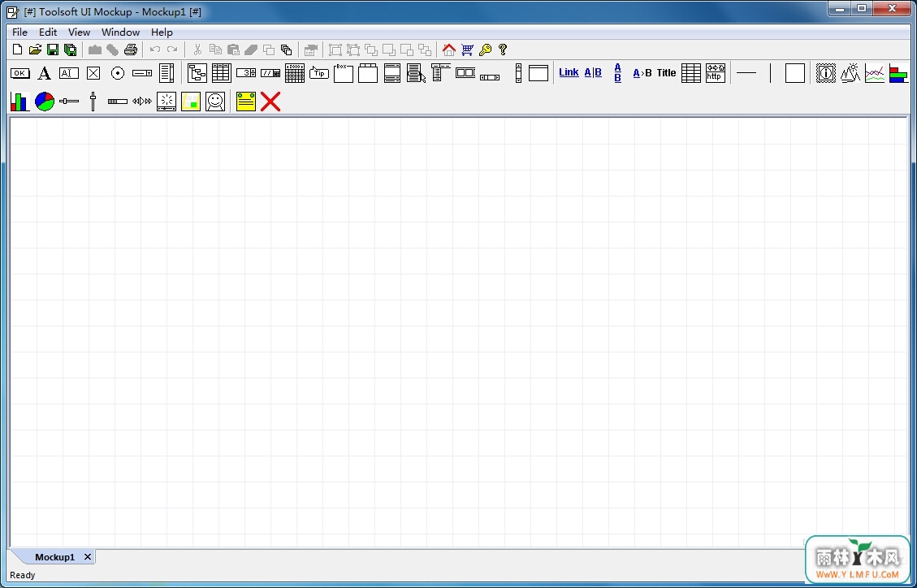
Task: Click the Undo arrow
Action: tap(155, 50)
